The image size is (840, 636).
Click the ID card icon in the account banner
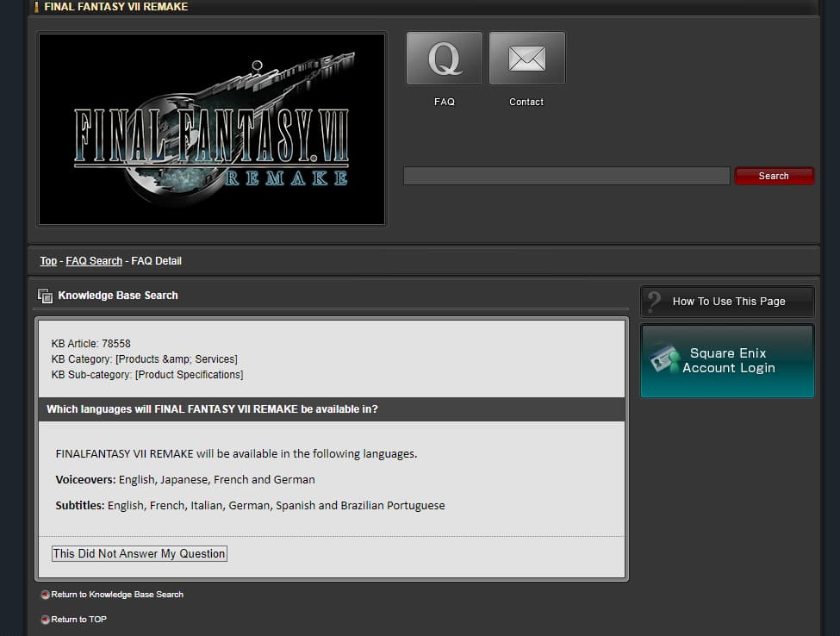[x=664, y=359]
